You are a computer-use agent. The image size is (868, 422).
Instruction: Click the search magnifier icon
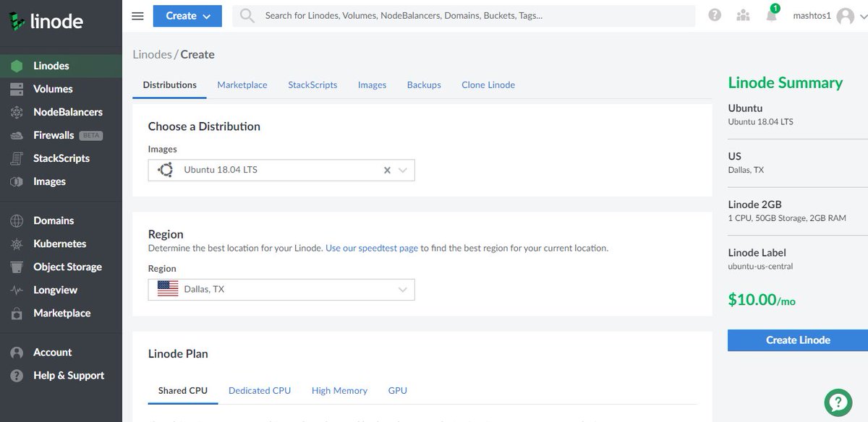247,15
